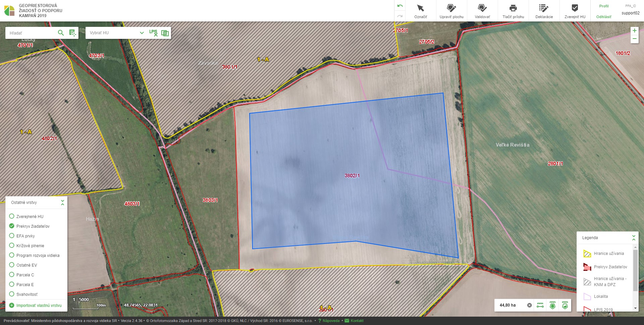The image size is (644, 325).
Task: Enable Program rozvoja vidieka layer
Action: (x=12, y=255)
